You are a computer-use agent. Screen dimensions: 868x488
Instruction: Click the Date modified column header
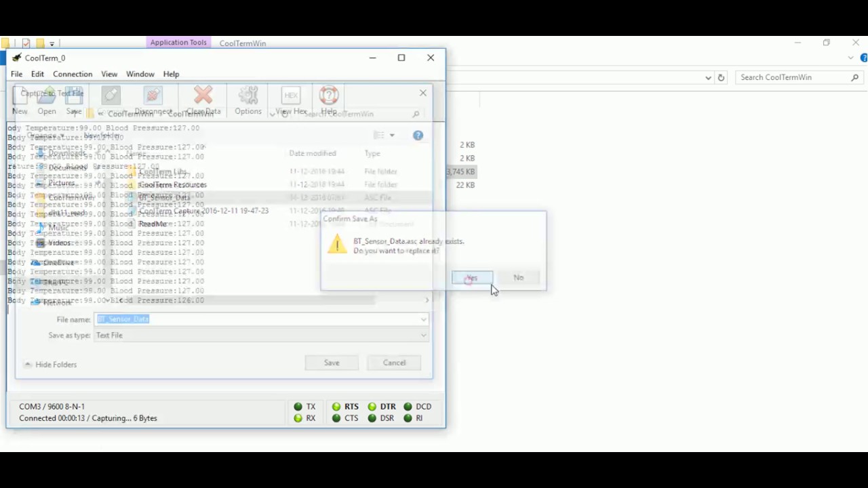point(313,153)
